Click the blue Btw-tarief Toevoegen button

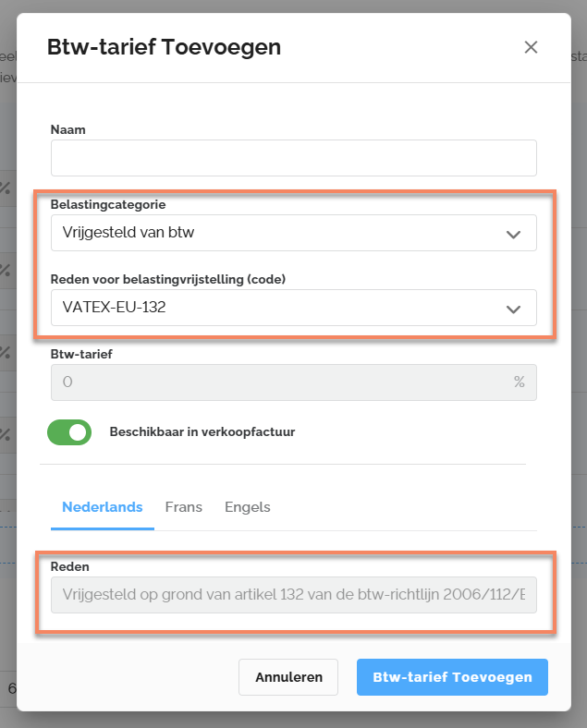click(x=452, y=677)
